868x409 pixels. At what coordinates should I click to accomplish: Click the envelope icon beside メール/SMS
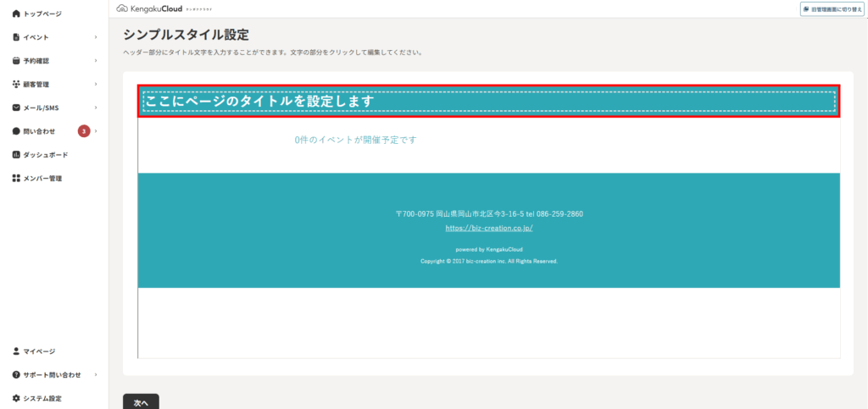pyautogui.click(x=16, y=108)
